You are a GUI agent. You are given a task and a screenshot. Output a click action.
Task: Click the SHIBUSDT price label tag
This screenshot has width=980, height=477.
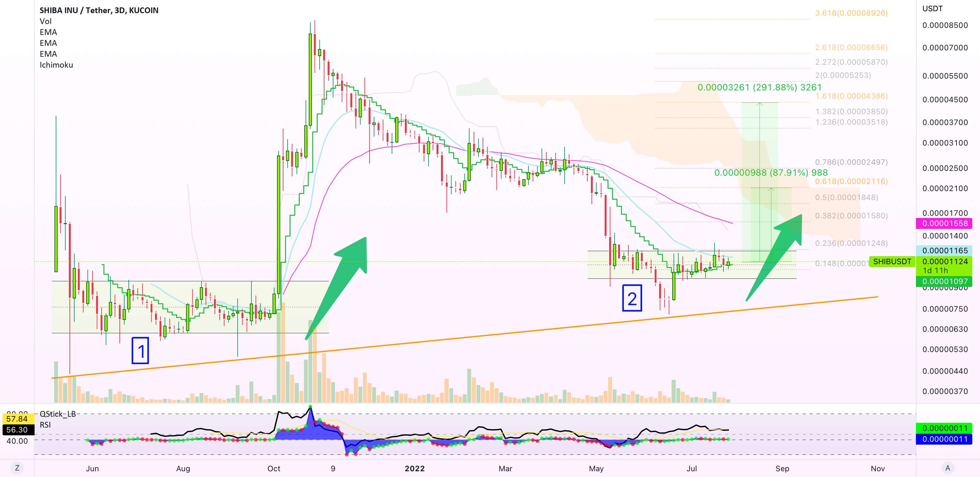pyautogui.click(x=892, y=262)
